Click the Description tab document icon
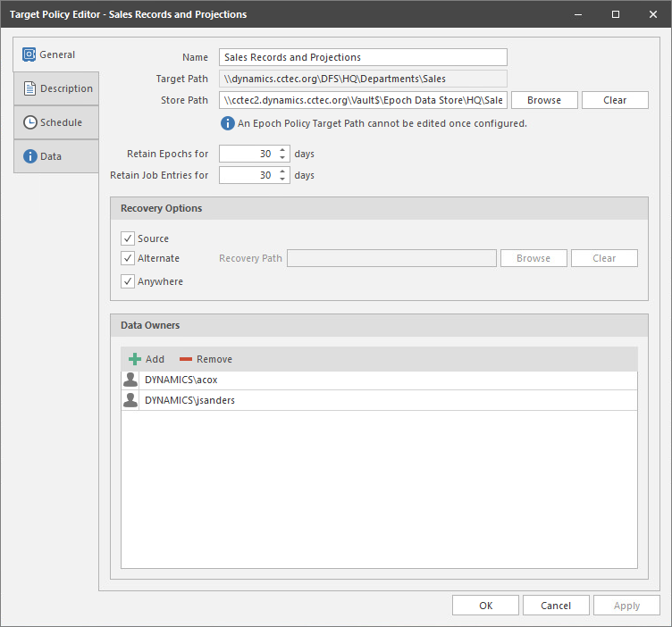672x627 pixels. point(29,88)
